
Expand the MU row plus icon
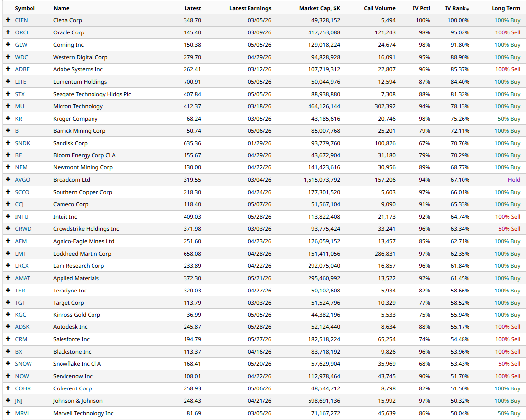point(8,106)
